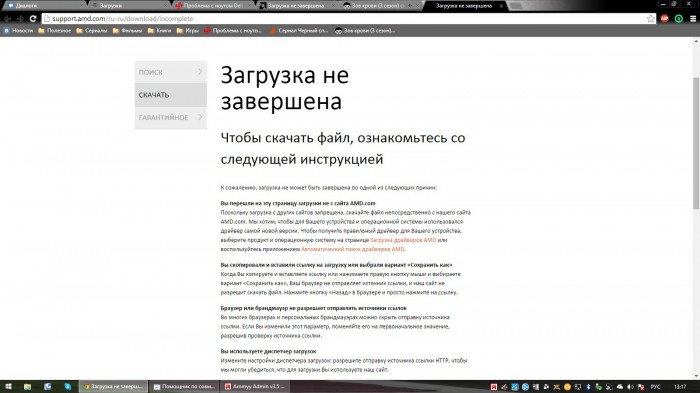Click the bold text Вы используете диспетчер загрузок
The width and height of the screenshot is (700, 393).
tap(268, 351)
